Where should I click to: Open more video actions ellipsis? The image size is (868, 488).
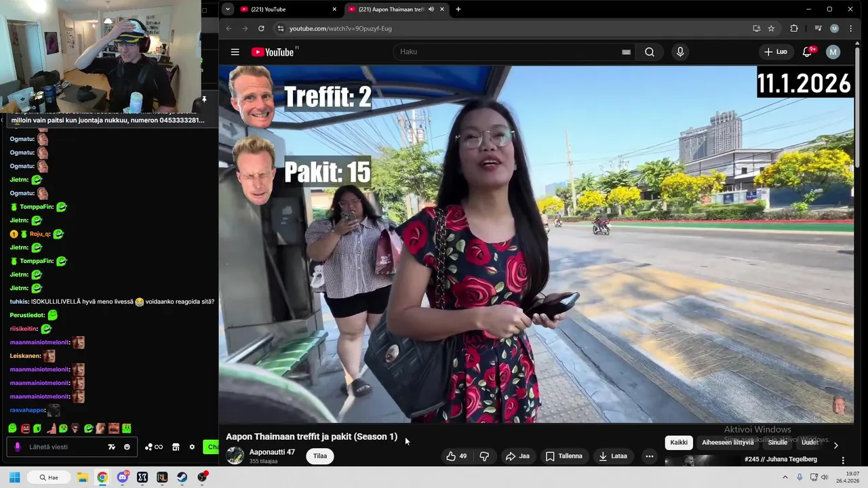coord(649,456)
